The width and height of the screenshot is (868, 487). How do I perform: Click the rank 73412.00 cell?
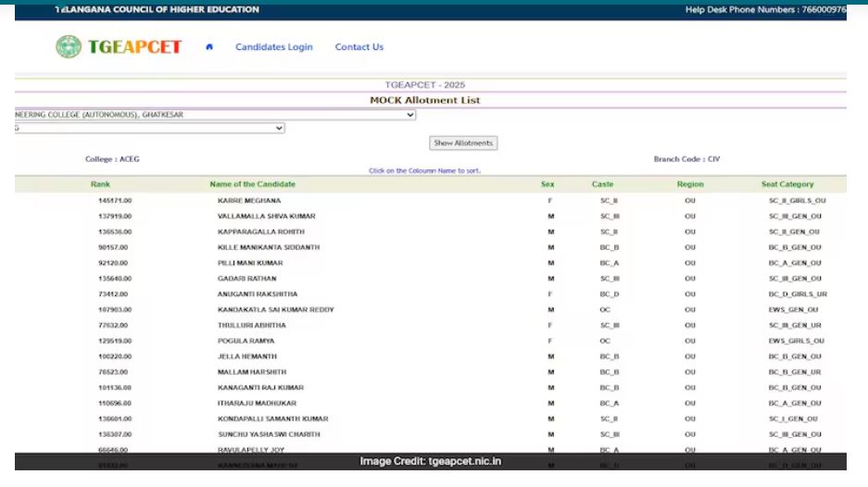coord(115,294)
